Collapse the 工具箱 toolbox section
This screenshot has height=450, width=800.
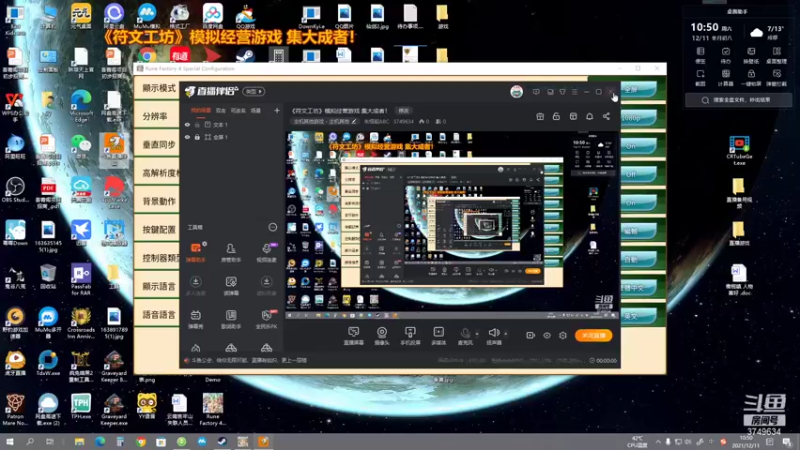[x=272, y=227]
